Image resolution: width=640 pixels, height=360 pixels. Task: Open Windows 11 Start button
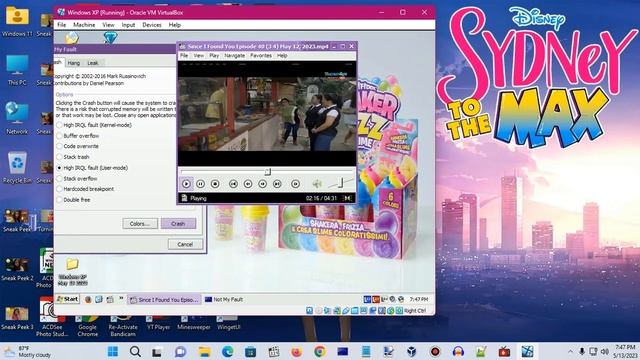pyautogui.click(x=113, y=351)
